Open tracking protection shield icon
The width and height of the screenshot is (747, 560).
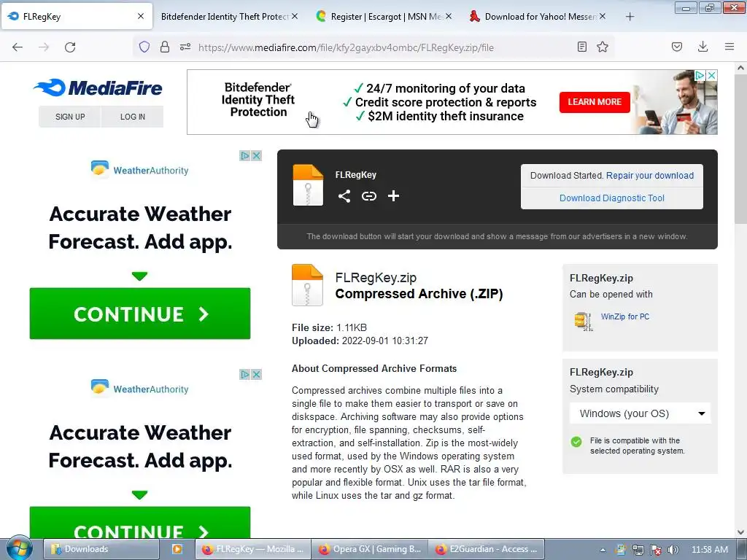tap(144, 47)
